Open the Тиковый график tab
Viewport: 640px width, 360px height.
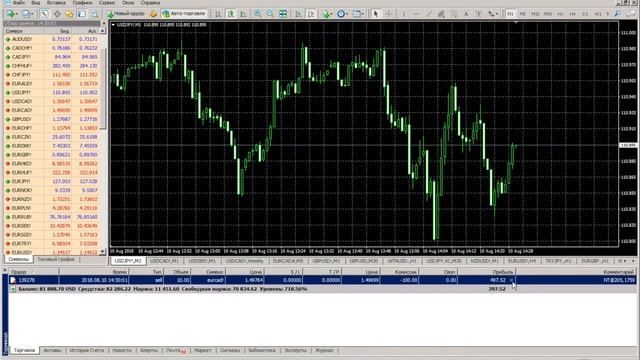click(x=56, y=259)
